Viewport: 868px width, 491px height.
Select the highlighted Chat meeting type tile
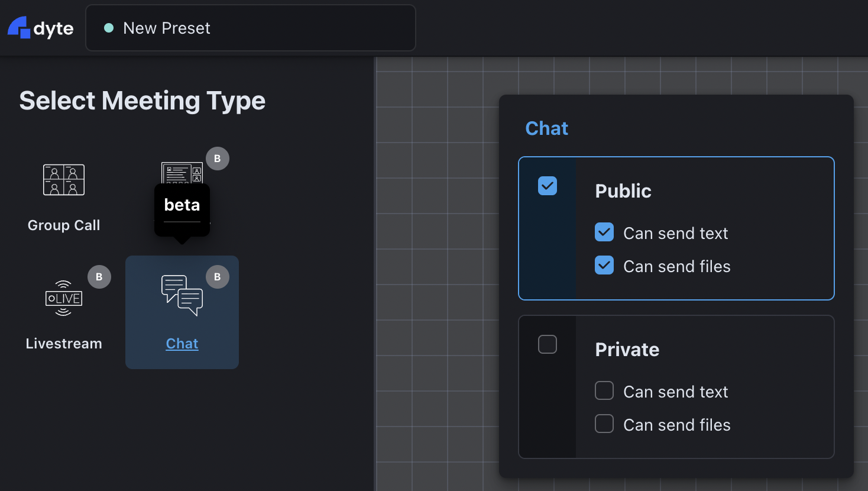point(182,312)
